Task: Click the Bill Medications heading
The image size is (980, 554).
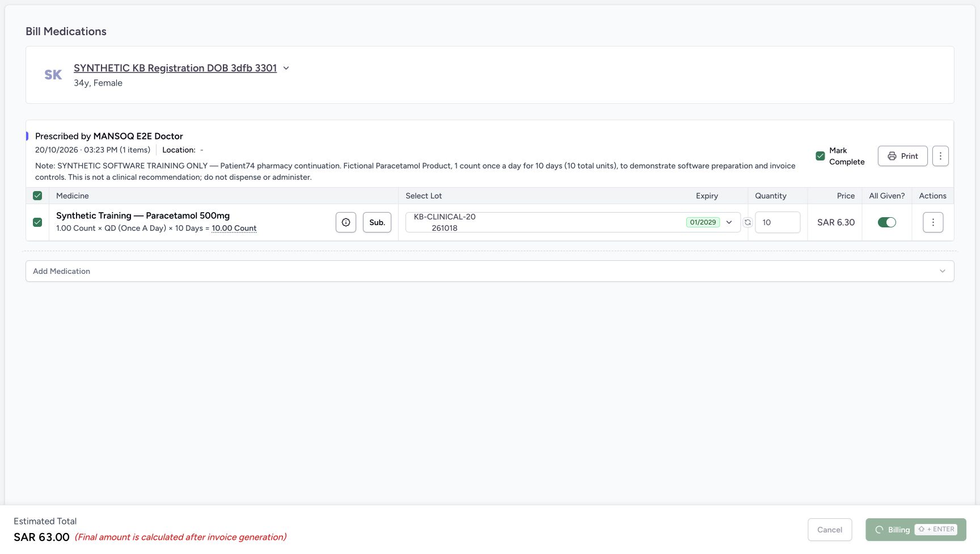Action: click(66, 31)
